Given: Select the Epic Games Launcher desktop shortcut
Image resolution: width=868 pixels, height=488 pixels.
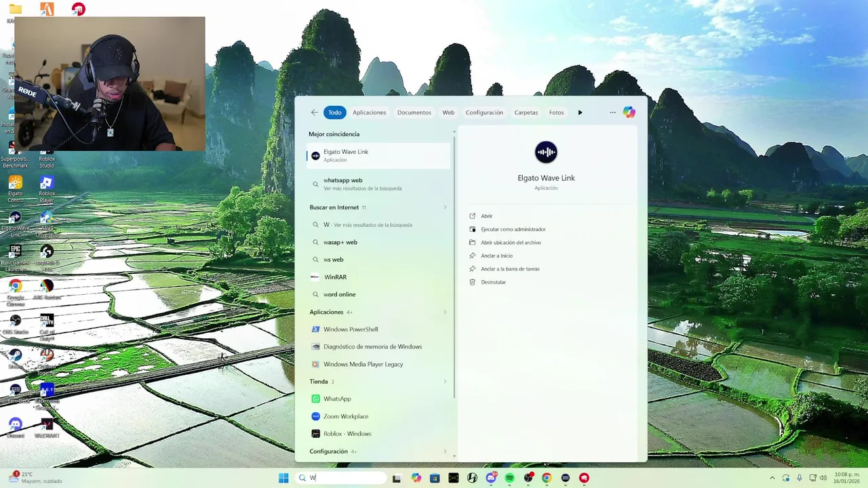Looking at the screenshot, I should [x=15, y=258].
